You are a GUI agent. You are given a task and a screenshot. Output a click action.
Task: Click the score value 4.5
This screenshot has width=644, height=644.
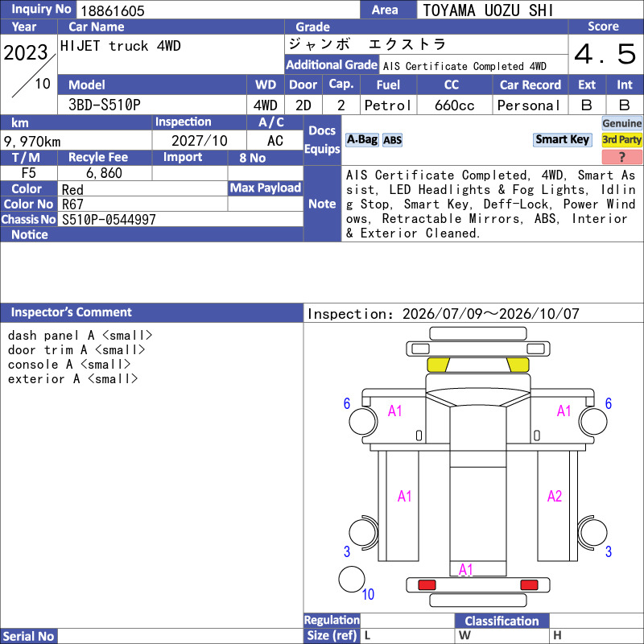(x=605, y=54)
